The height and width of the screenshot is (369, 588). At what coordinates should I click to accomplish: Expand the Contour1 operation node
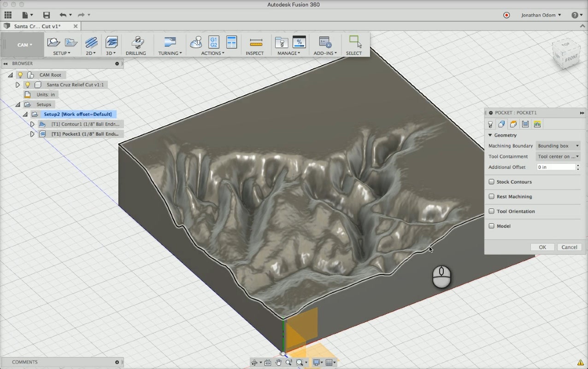tap(32, 124)
